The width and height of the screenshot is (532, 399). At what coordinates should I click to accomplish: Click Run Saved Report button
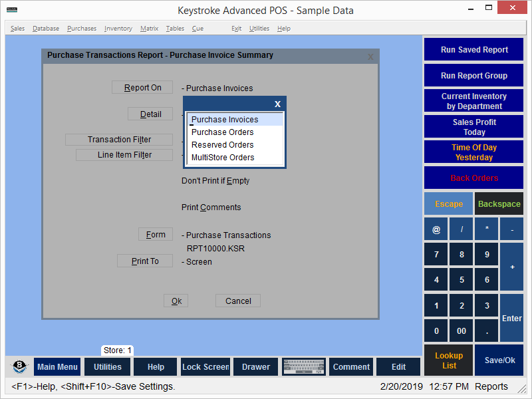coord(474,50)
